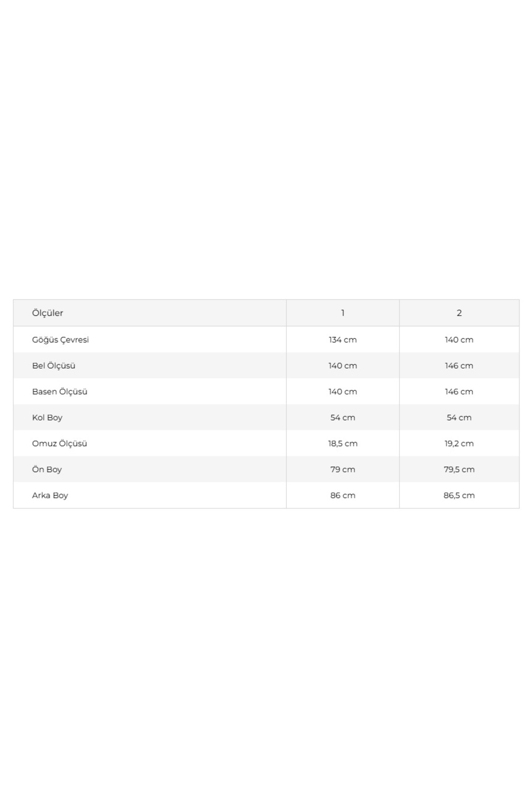Click the 86,5 cm Arka Boy value
This screenshot has height=798, width=532.
(x=459, y=495)
